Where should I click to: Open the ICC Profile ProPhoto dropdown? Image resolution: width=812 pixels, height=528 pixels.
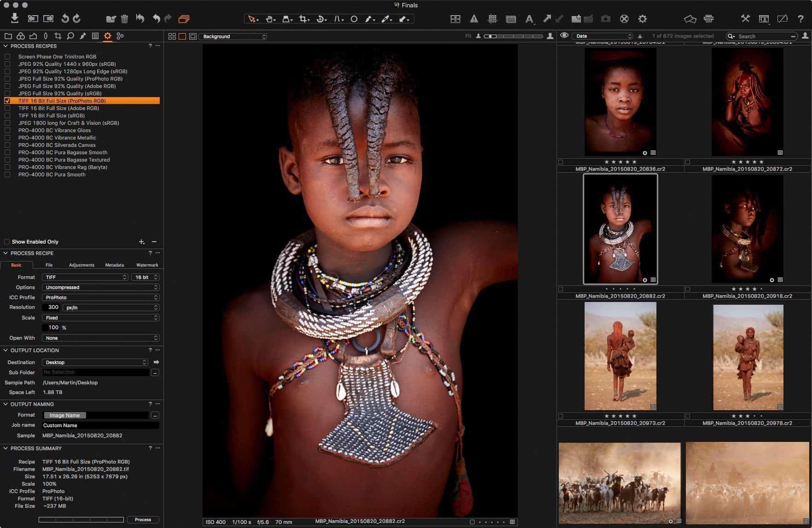pyautogui.click(x=100, y=297)
